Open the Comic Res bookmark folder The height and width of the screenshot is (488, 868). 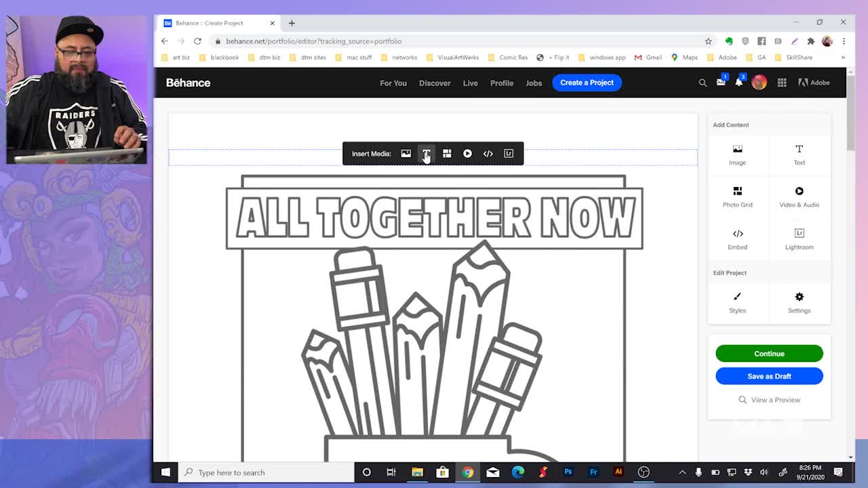(x=507, y=58)
